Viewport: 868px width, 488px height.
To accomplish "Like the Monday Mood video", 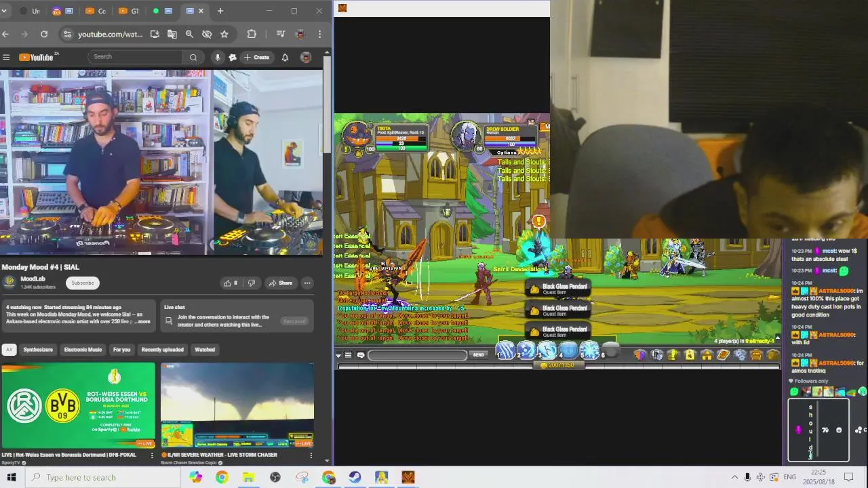I will tap(231, 283).
